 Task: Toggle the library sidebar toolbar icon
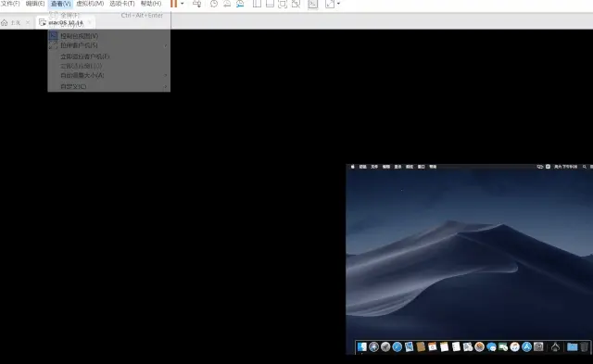(257, 4)
